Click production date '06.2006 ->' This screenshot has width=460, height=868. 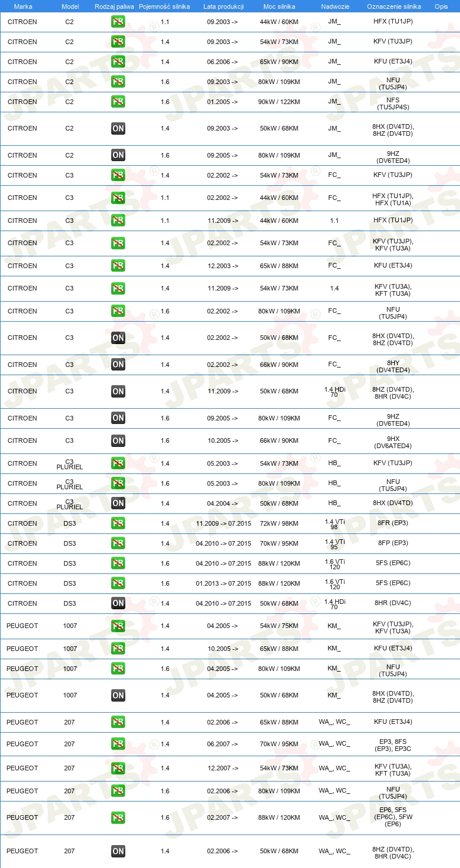(x=222, y=62)
